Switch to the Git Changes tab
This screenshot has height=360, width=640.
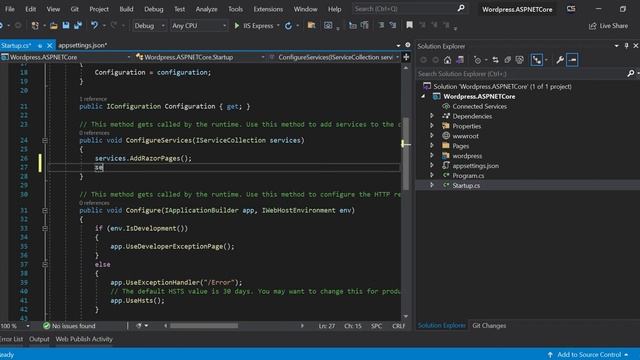pyautogui.click(x=489, y=326)
